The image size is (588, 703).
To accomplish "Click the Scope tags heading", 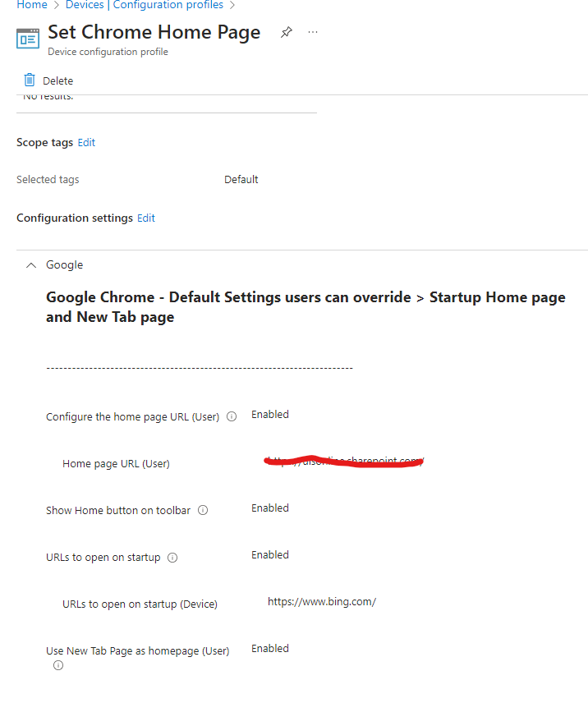I will pyautogui.click(x=45, y=143).
